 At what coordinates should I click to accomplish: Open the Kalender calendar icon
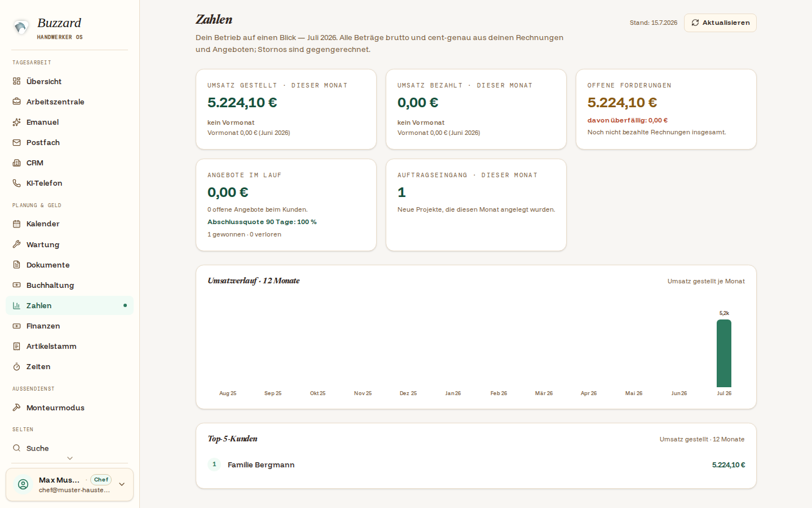pyautogui.click(x=17, y=224)
